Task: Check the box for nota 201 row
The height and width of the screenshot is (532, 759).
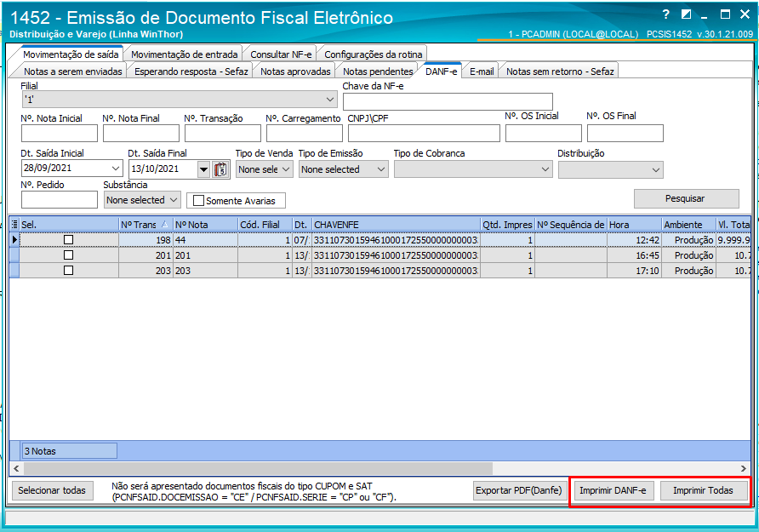Action: (x=69, y=255)
